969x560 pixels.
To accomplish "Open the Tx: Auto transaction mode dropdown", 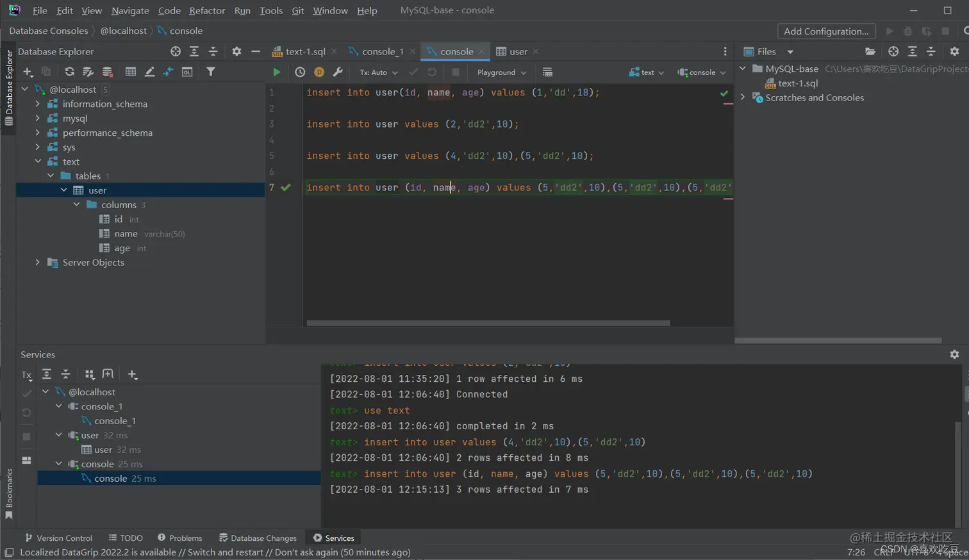I will 378,72.
